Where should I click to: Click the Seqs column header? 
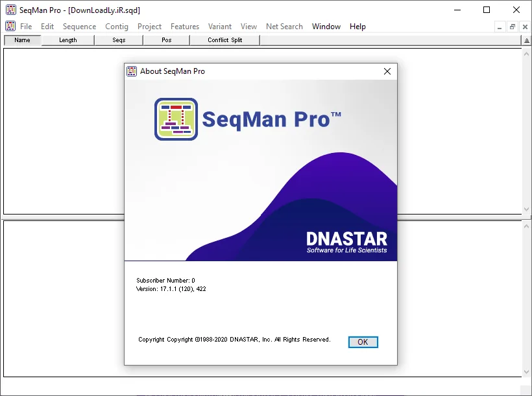pyautogui.click(x=119, y=40)
